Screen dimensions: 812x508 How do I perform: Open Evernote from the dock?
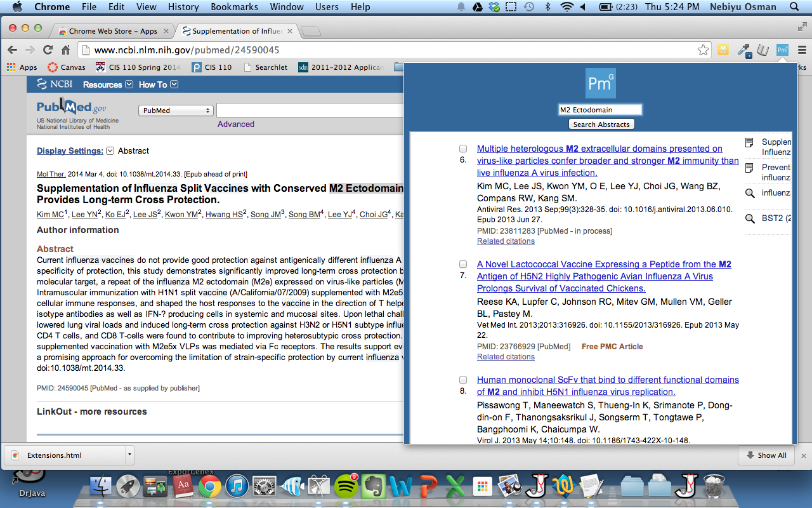pyautogui.click(x=374, y=487)
